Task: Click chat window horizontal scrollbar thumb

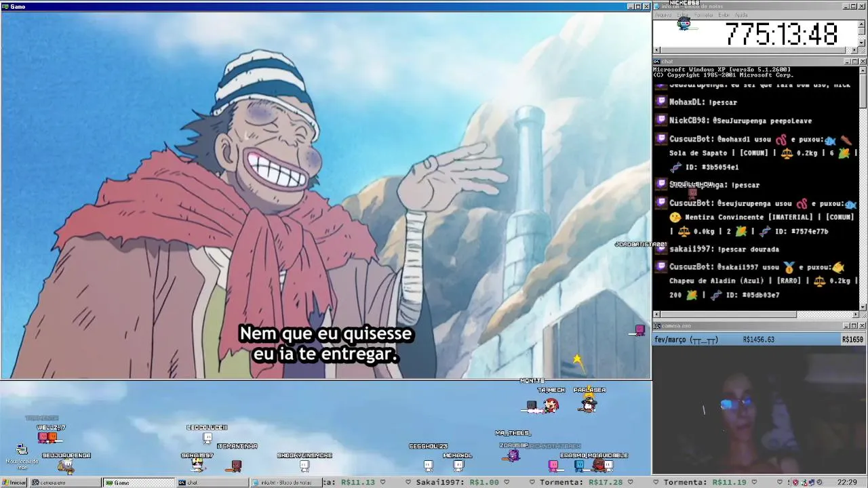Action: pyautogui.click(x=728, y=314)
